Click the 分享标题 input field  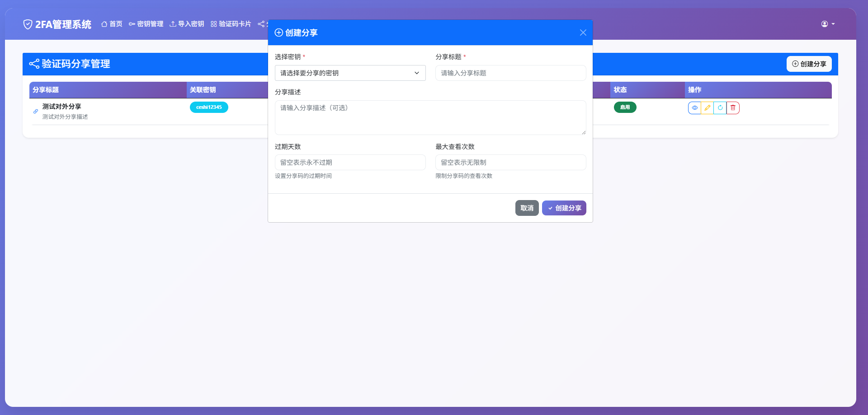point(510,73)
